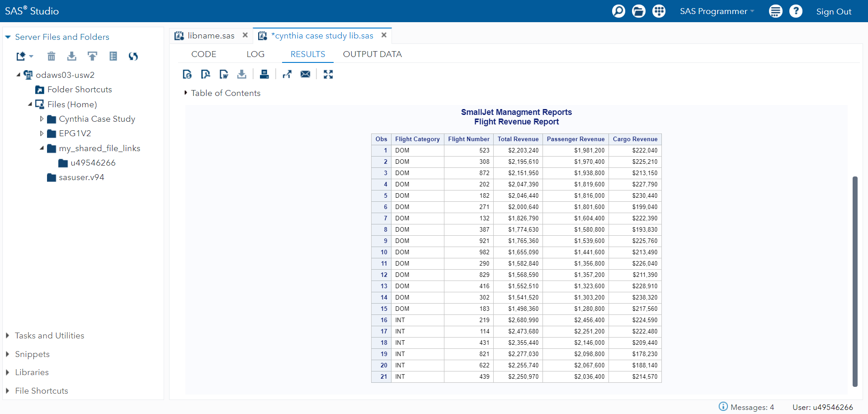868x414 pixels.
Task: Expand the Cynthia Case Study folder
Action: pyautogui.click(x=42, y=119)
